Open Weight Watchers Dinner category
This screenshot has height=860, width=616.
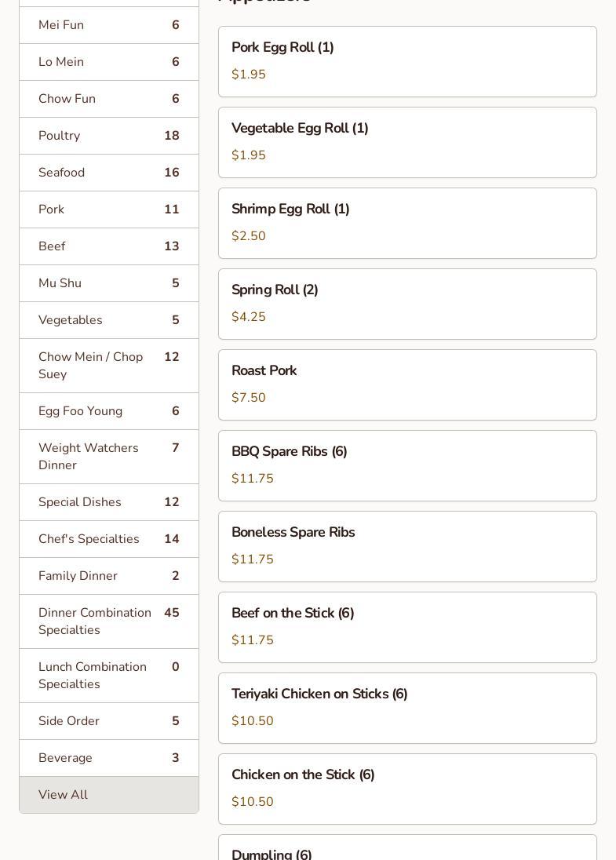click(x=108, y=457)
